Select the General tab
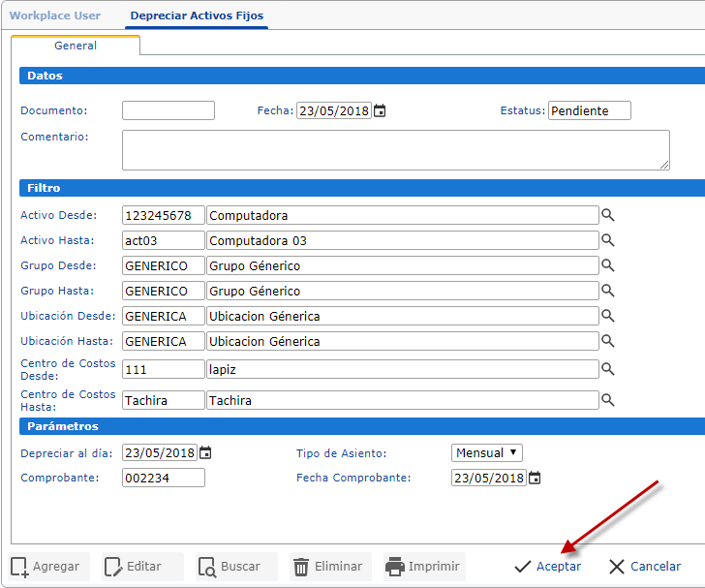This screenshot has height=588, width=705. (76, 46)
